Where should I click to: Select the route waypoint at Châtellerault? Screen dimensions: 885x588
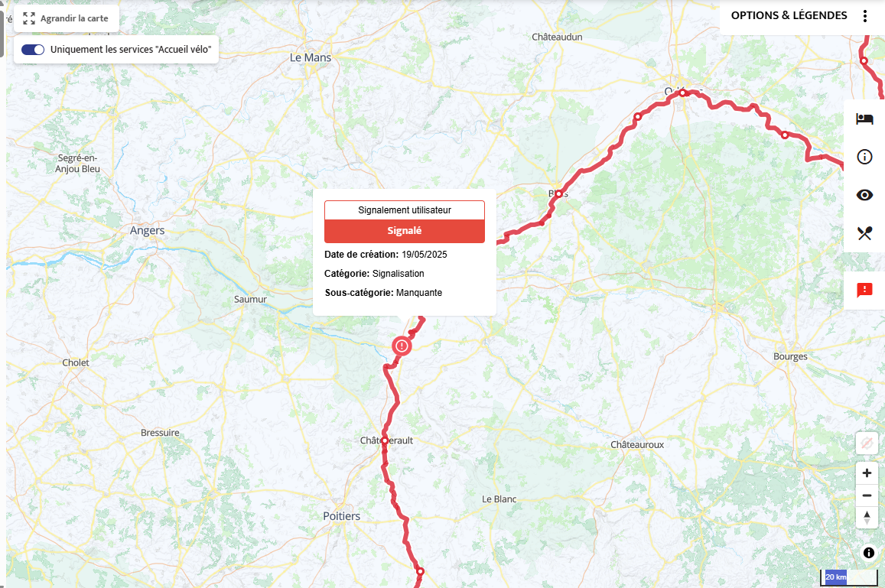point(384,440)
